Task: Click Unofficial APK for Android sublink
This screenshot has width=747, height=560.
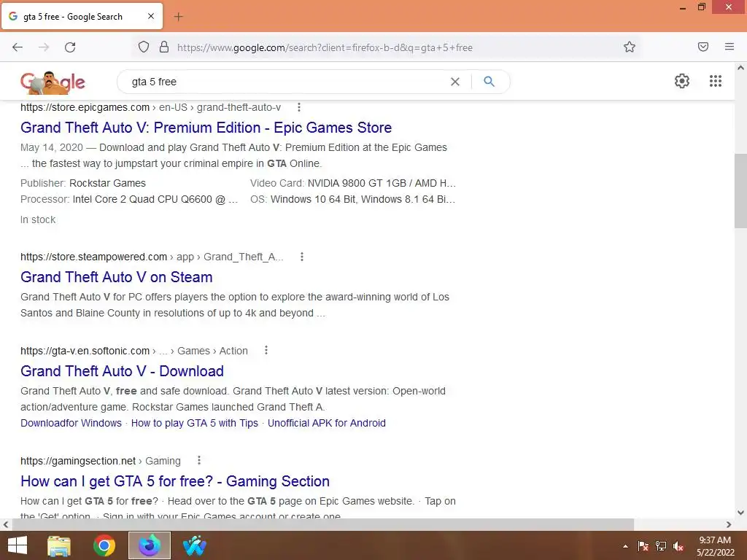Action: coord(326,423)
